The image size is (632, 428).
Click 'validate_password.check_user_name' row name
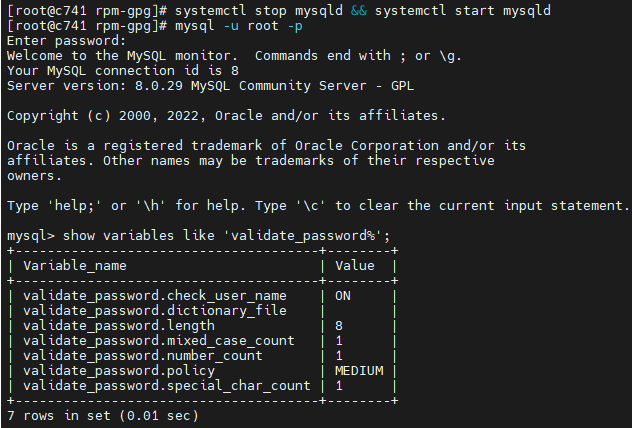155,296
